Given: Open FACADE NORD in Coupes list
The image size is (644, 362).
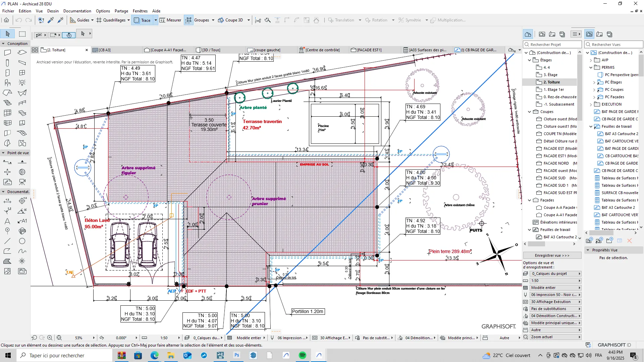Looking at the screenshot, I should 556,163.
